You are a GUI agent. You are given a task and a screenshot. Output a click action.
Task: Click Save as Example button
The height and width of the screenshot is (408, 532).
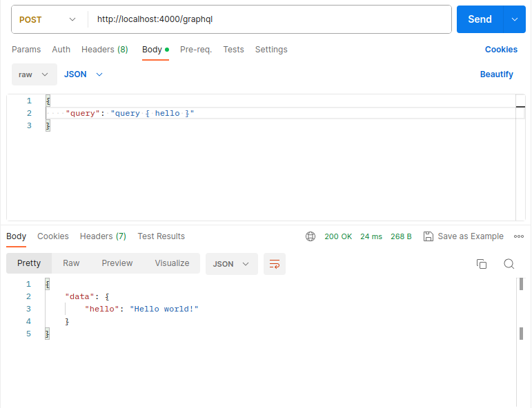pos(464,236)
